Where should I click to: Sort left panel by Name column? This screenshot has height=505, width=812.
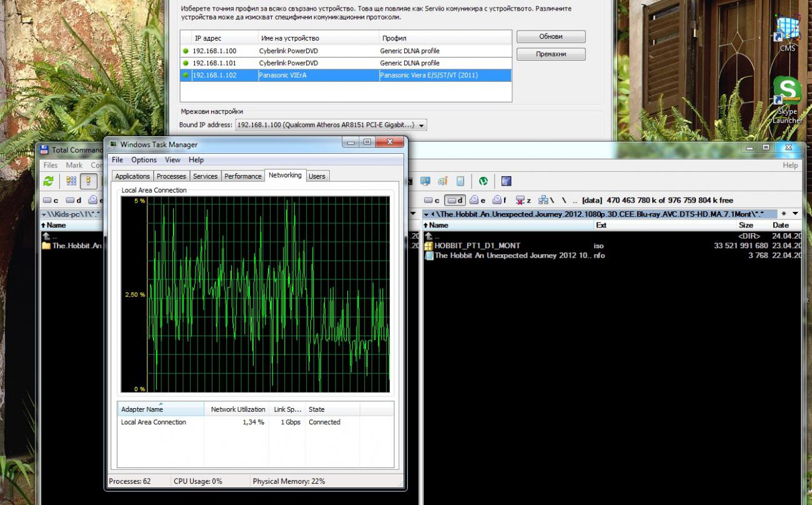point(72,225)
